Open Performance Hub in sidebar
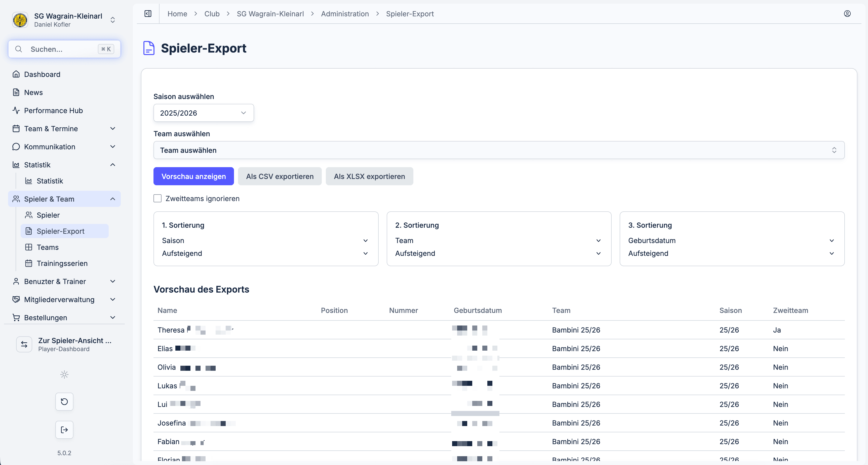This screenshot has height=465, width=868. tap(64, 111)
